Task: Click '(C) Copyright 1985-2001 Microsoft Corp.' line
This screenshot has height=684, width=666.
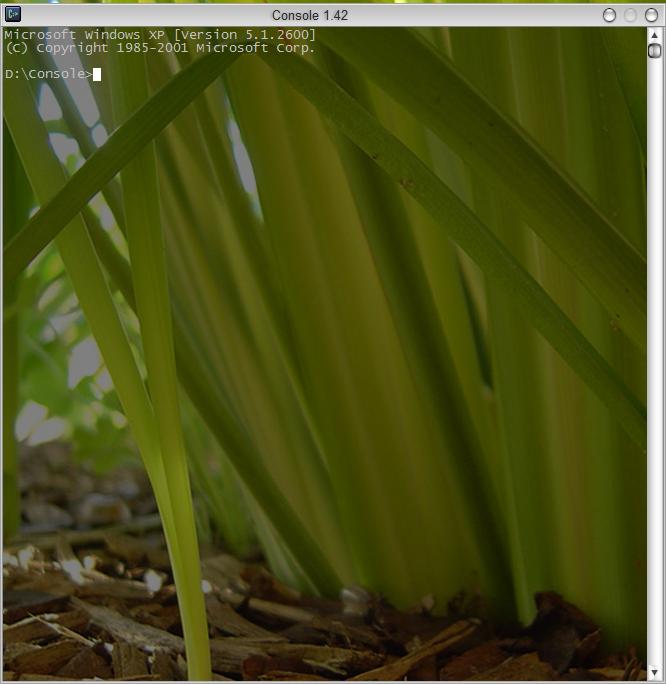Action: (160, 48)
